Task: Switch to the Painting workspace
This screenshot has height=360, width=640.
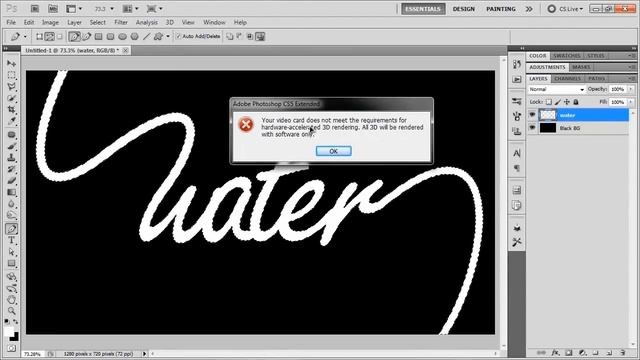Action: [x=501, y=9]
